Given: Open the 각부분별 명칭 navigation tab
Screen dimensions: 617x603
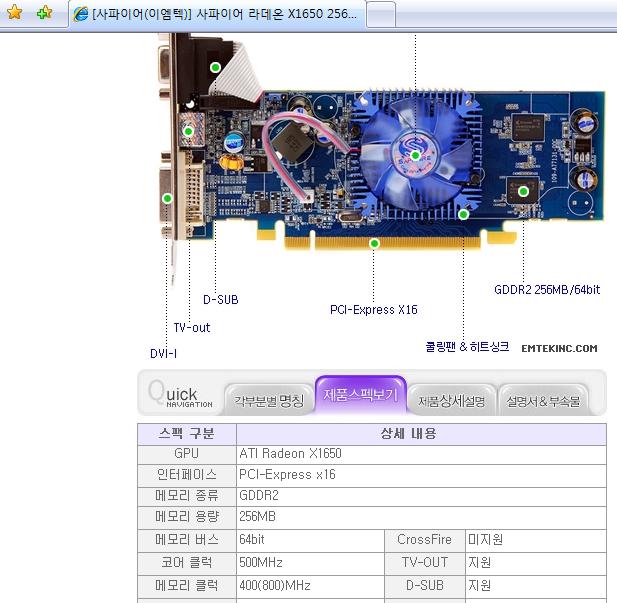Looking at the screenshot, I should 269,400.
